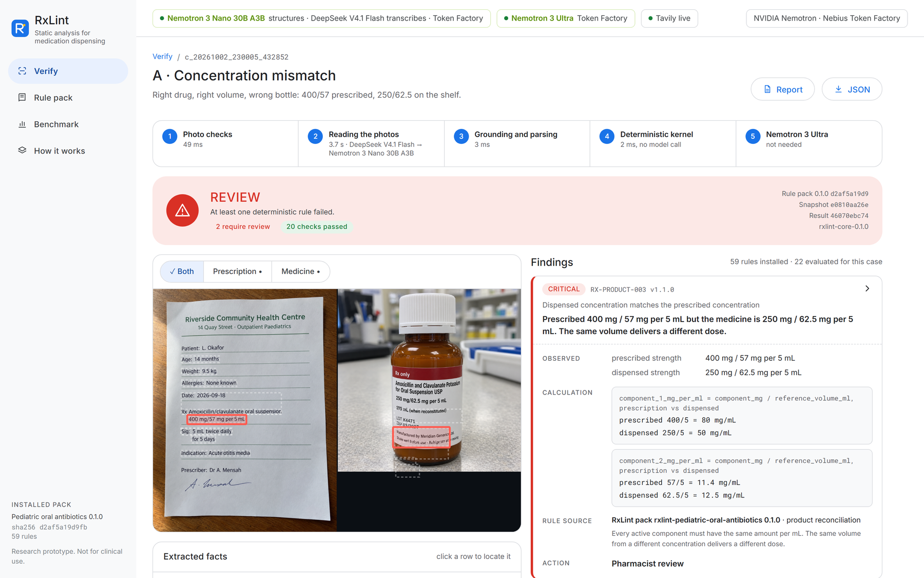
Task: Click the red warning triangle icon
Action: 182,211
